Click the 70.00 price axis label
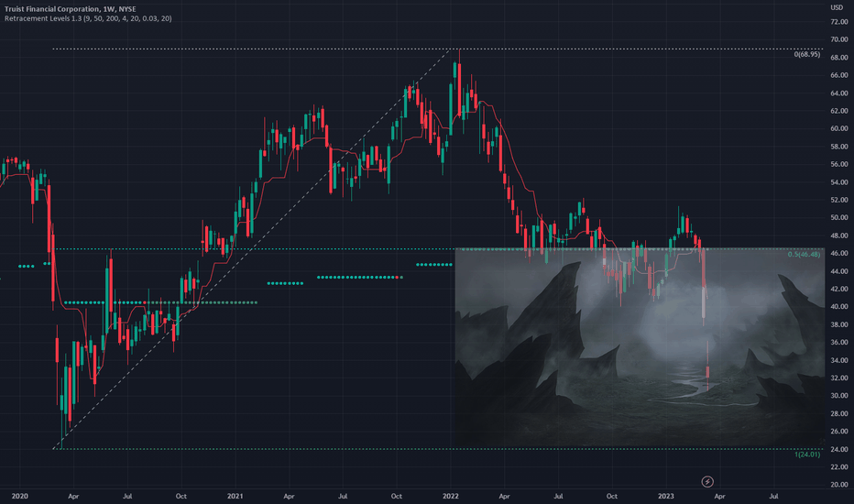 coord(839,39)
